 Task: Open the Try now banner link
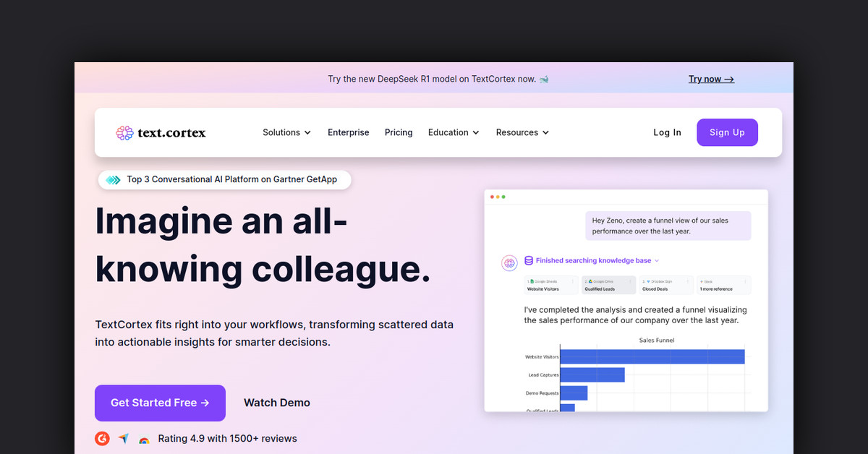coord(710,79)
